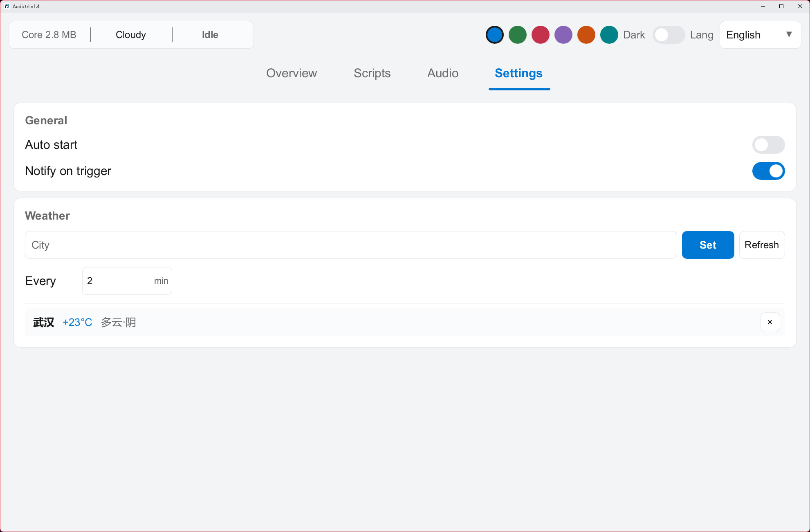The width and height of the screenshot is (810, 532).
Task: Click the Idle status indicator
Action: [210, 35]
